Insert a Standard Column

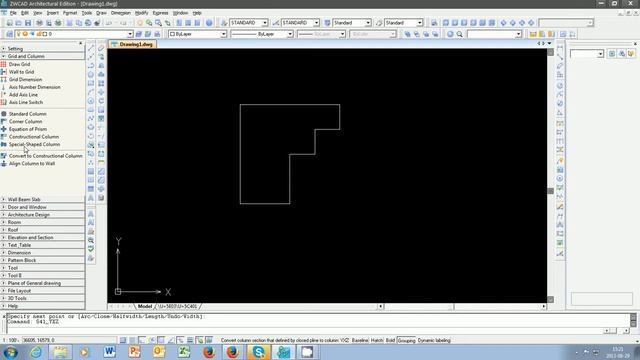[27, 114]
